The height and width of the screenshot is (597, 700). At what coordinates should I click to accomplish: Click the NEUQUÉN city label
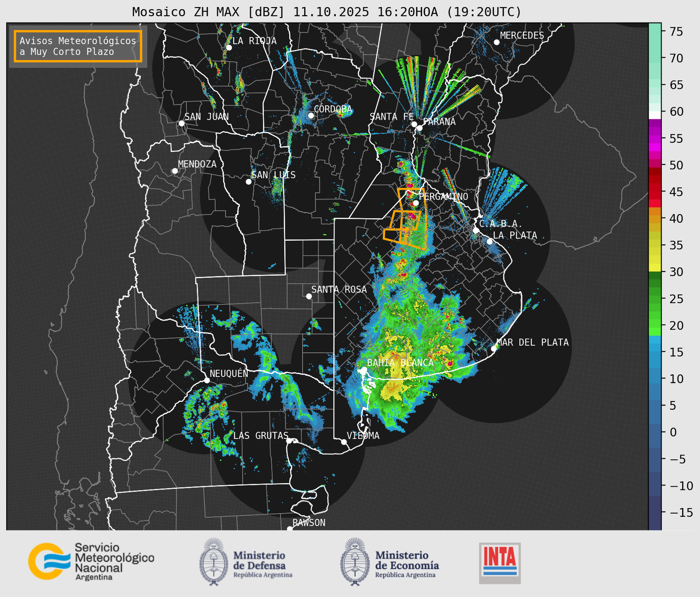(x=229, y=374)
